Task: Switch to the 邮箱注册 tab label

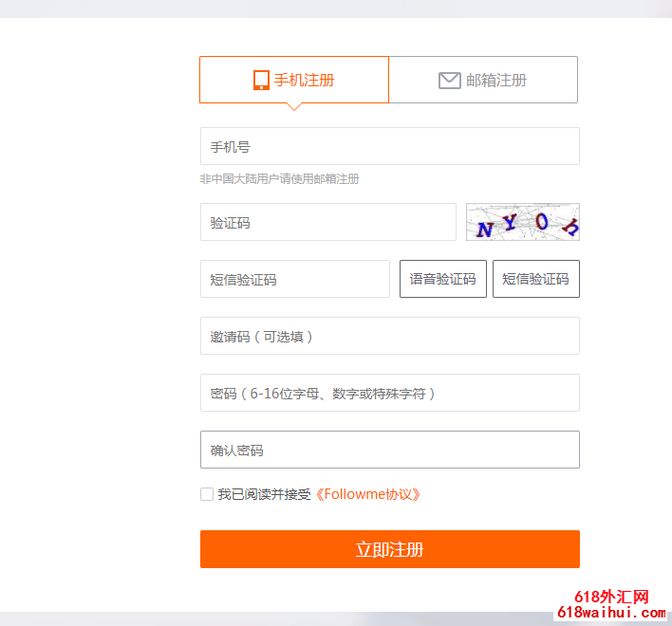Action: point(496,81)
